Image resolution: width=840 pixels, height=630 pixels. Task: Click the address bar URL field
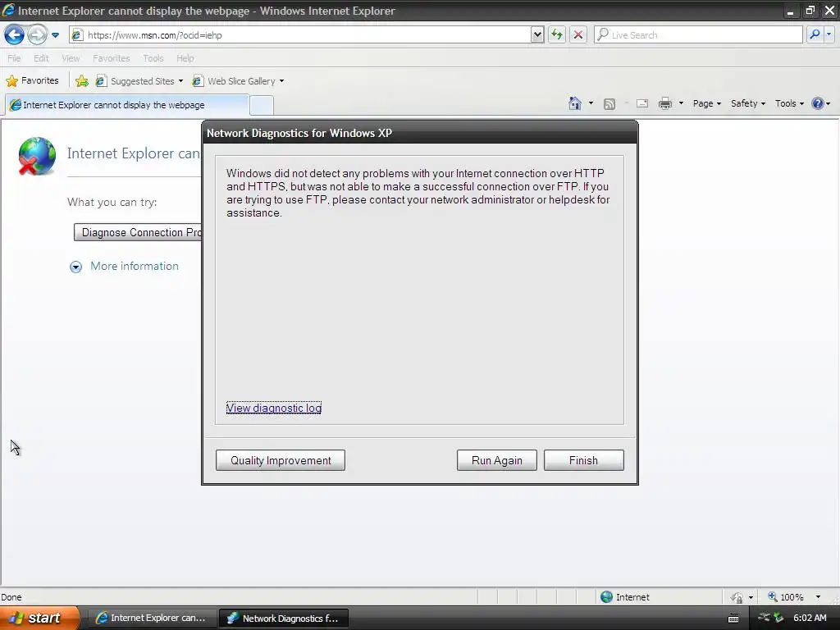pos(308,35)
